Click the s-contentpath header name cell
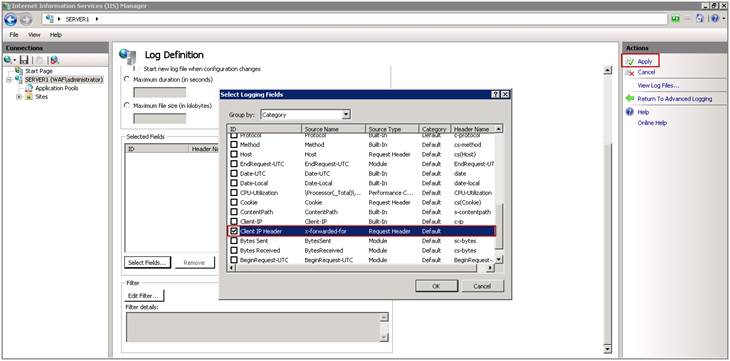Image resolution: width=730 pixels, height=361 pixels. [472, 212]
